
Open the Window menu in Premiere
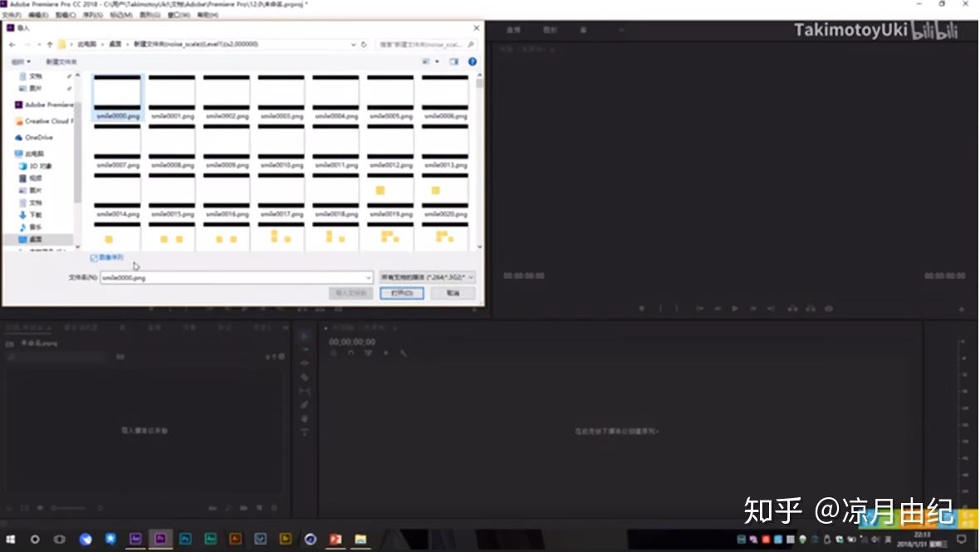click(179, 14)
